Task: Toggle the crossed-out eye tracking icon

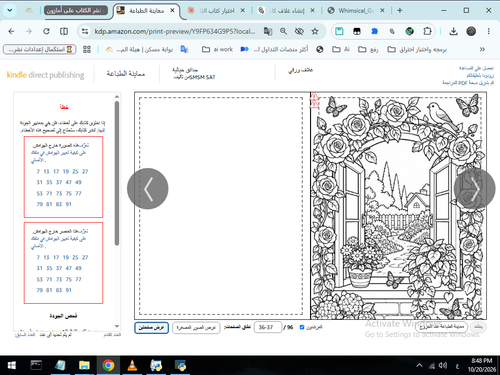Action: click(299, 31)
